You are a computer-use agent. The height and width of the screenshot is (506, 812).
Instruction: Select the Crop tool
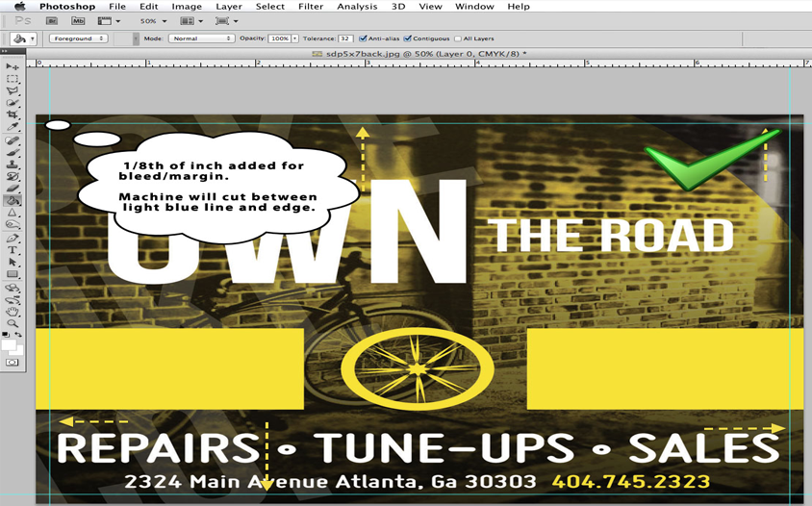tap(13, 115)
